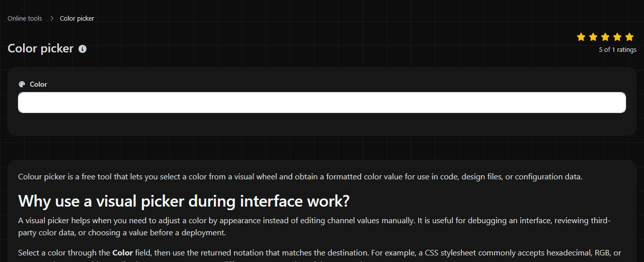This screenshot has height=262, width=644.
Task: Rate with the fourth star
Action: point(617,37)
